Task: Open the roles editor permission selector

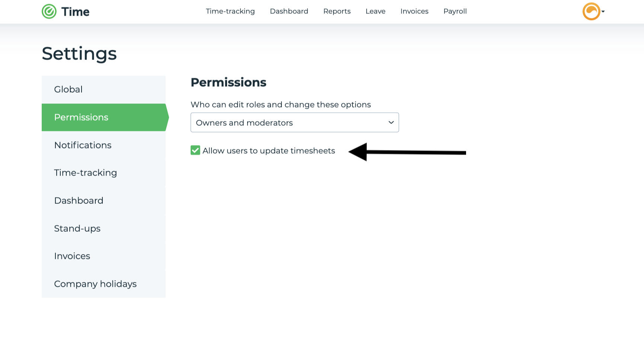Action: pos(294,122)
